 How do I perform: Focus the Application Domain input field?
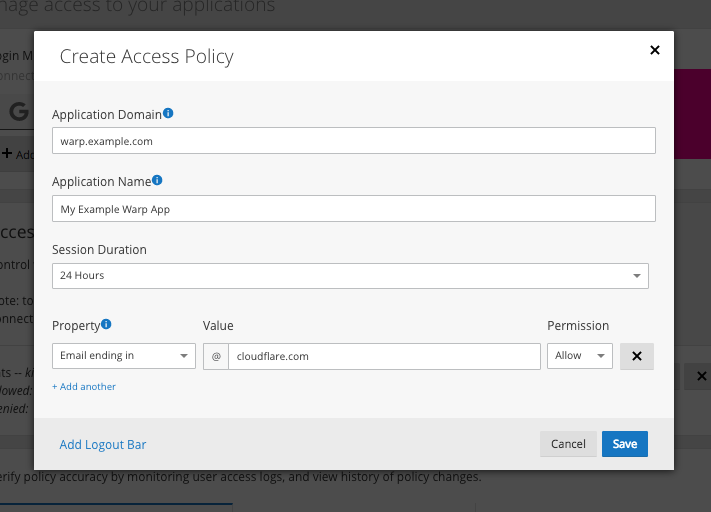click(354, 141)
